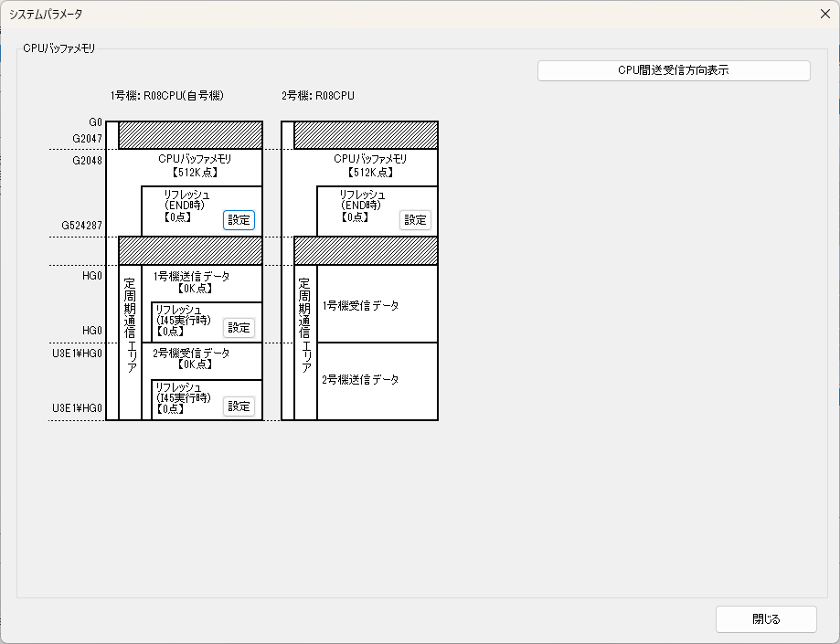
Task: Open 設定 under 1号機送信データ refresh
Action: [x=239, y=329]
